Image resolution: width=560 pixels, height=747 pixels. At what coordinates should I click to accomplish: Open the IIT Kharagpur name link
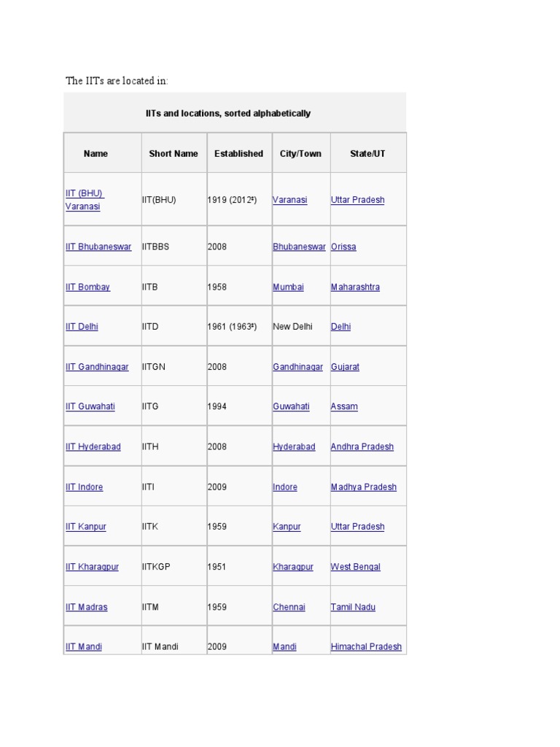click(92, 567)
